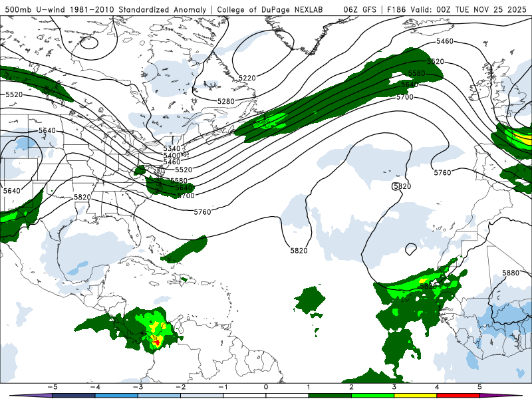Click the closed contour near Hudson Bay northwest
The image size is (532, 399).
89,43
